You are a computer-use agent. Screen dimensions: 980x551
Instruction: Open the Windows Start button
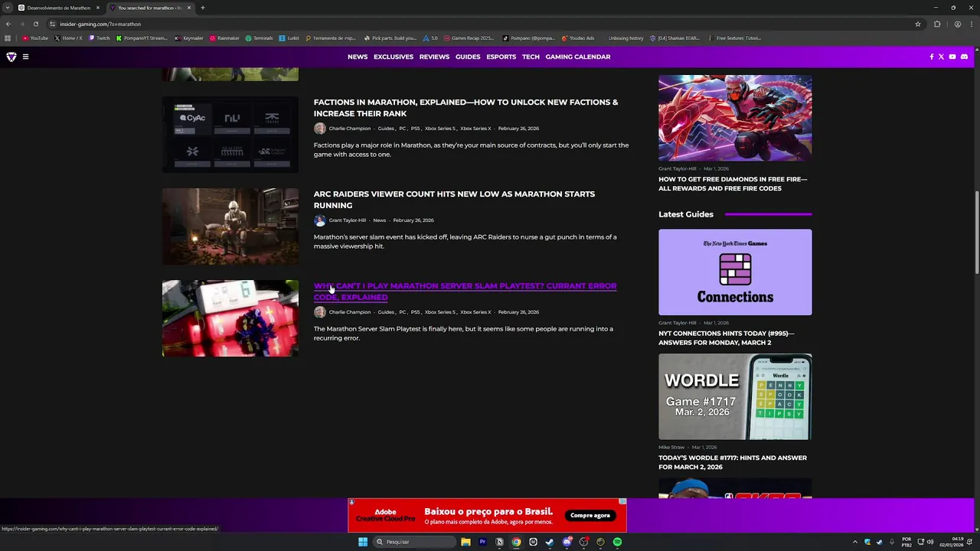click(363, 542)
